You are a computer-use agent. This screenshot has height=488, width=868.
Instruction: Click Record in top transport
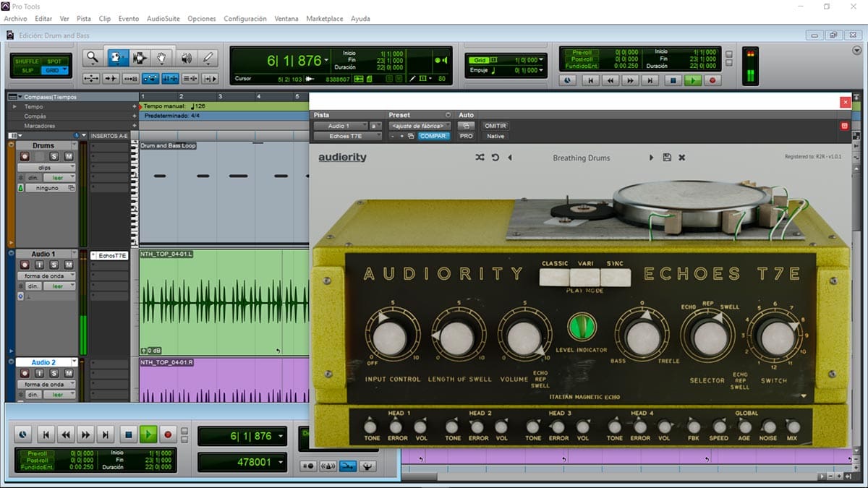pos(713,81)
